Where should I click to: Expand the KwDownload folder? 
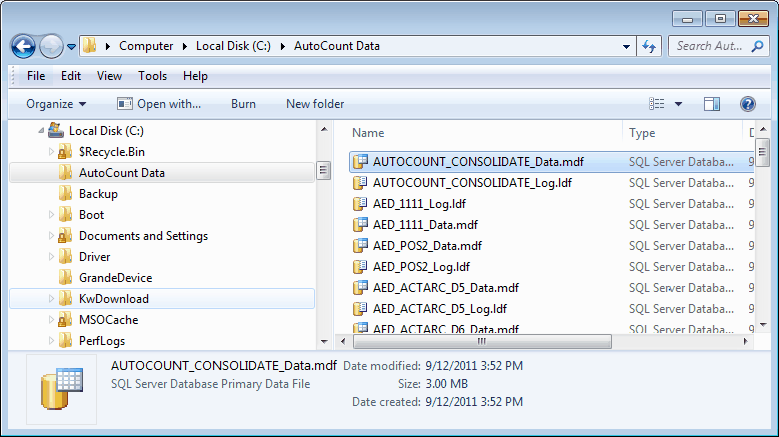(x=51, y=298)
